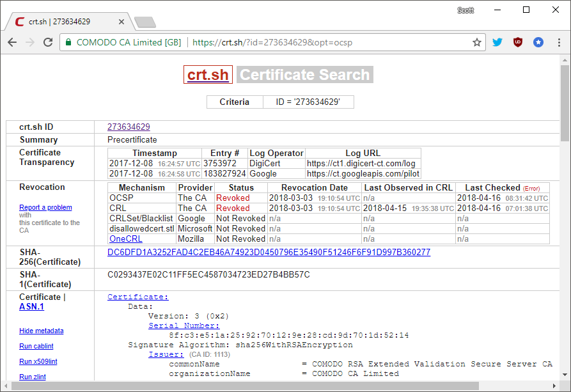Image resolution: width=571 pixels, height=392 pixels.
Task: Reload the crt.sh page
Action: [x=48, y=42]
